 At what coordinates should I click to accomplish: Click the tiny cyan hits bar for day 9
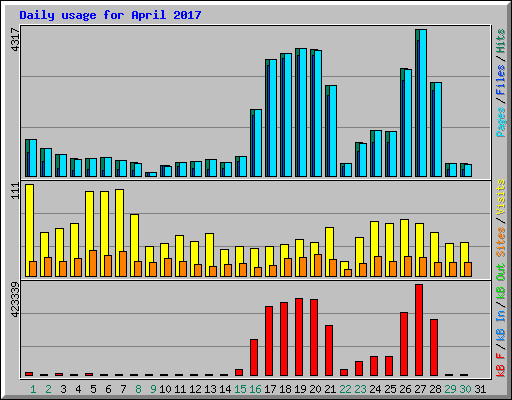point(153,174)
